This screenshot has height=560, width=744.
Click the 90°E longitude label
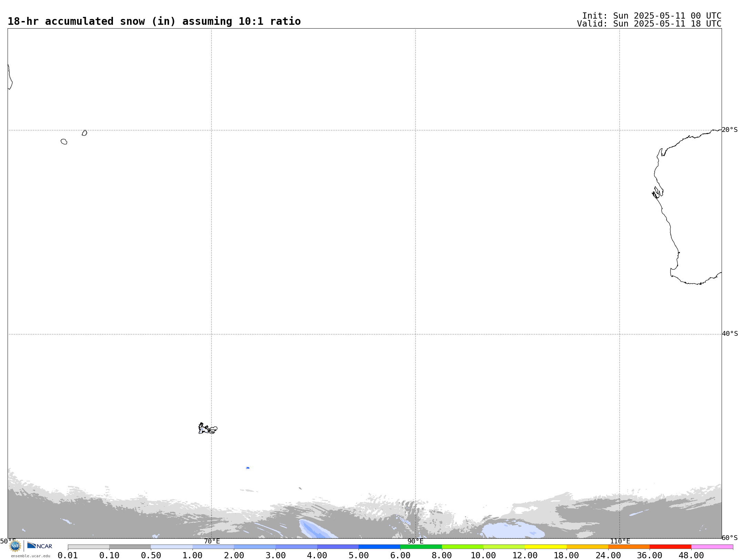[x=415, y=541]
